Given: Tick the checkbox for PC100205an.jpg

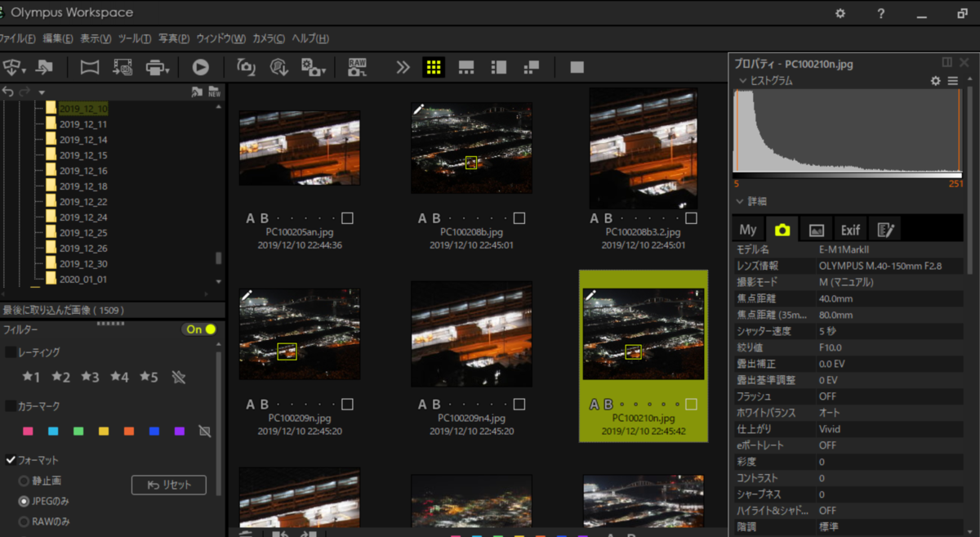Looking at the screenshot, I should [x=348, y=218].
